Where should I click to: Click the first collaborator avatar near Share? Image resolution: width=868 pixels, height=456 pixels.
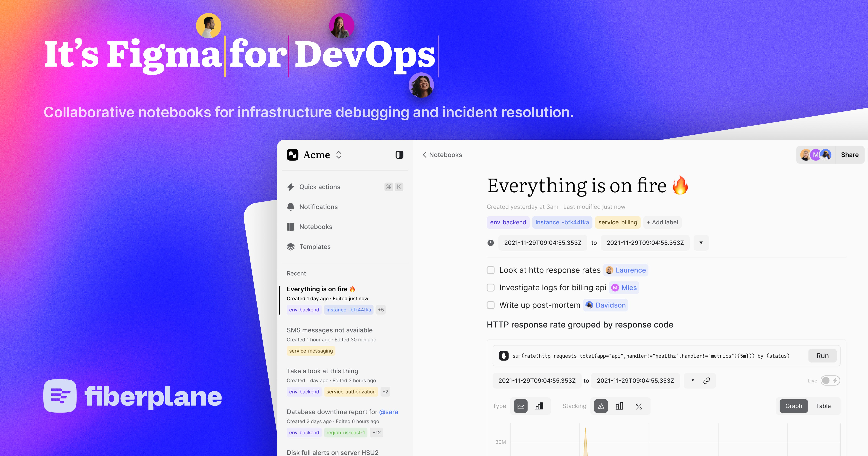click(805, 155)
